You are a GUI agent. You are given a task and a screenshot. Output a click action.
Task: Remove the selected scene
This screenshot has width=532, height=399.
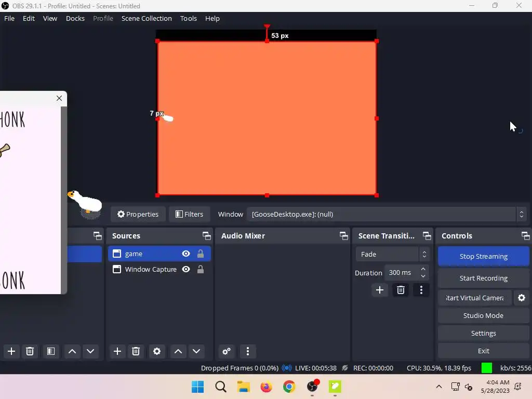tap(30, 351)
